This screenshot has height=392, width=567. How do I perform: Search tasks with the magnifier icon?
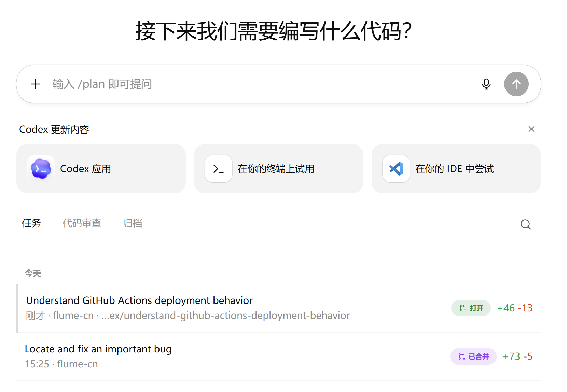coord(526,224)
